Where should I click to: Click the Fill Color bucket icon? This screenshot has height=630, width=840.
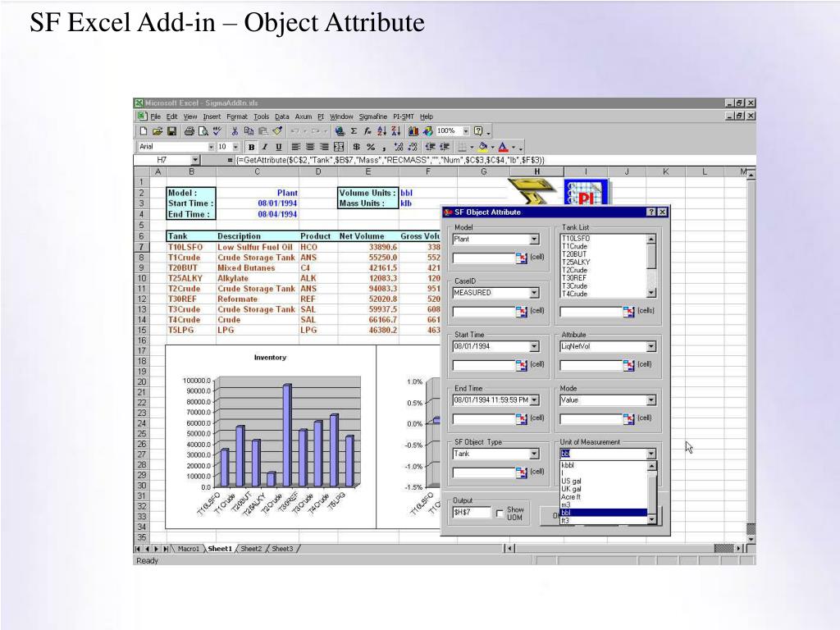[482, 147]
